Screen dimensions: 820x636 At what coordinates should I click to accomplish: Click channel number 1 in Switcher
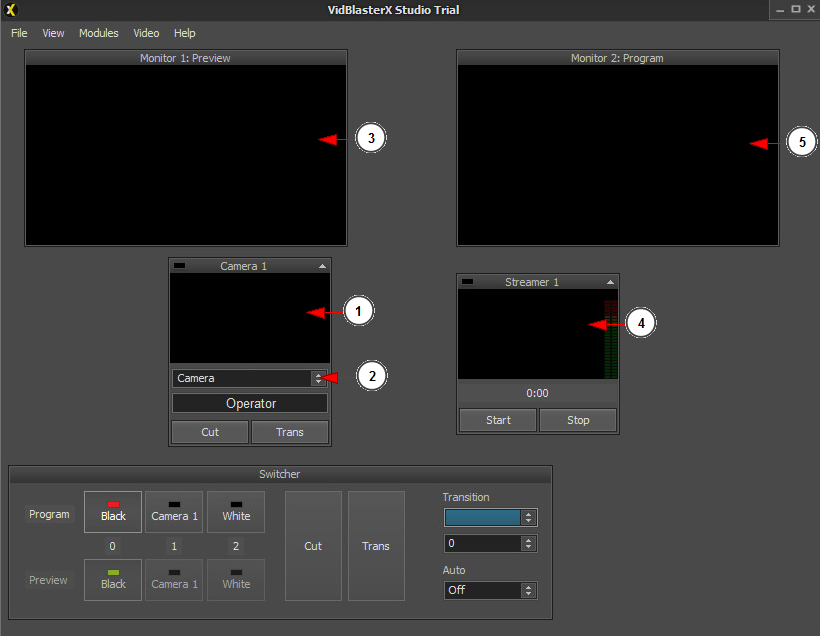[x=174, y=546]
